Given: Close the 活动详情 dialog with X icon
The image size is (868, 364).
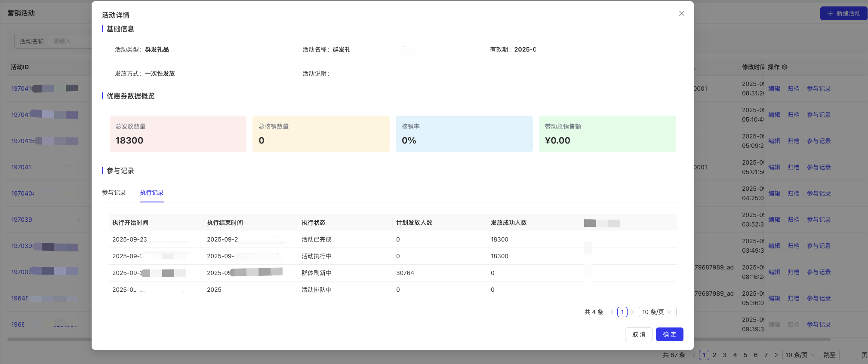Looking at the screenshot, I should (x=681, y=13).
